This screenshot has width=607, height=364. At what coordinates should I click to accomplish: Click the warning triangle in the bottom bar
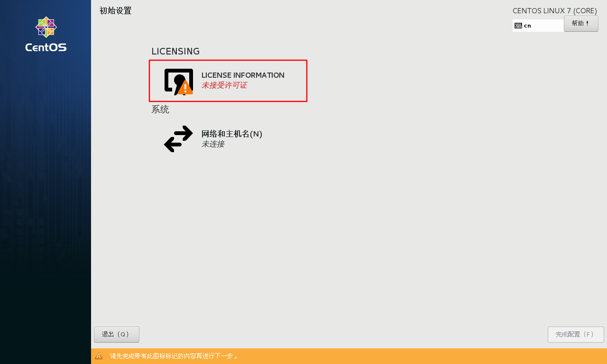click(99, 356)
